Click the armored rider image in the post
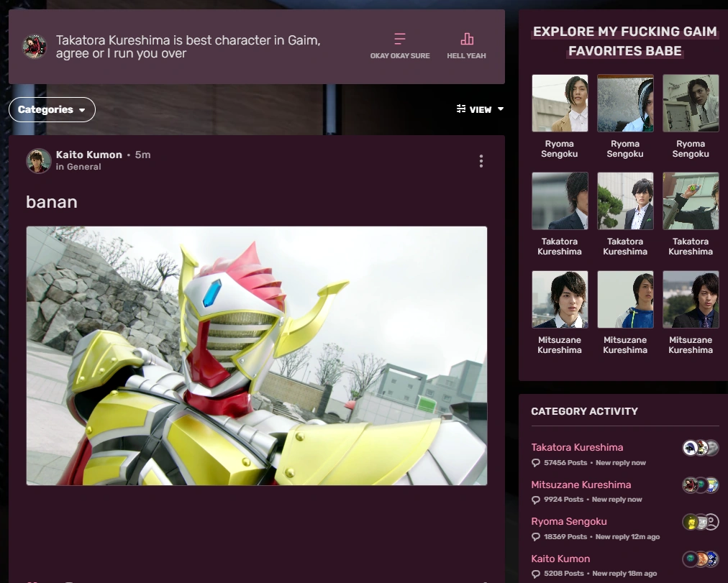The width and height of the screenshot is (728, 583). pyautogui.click(x=257, y=355)
